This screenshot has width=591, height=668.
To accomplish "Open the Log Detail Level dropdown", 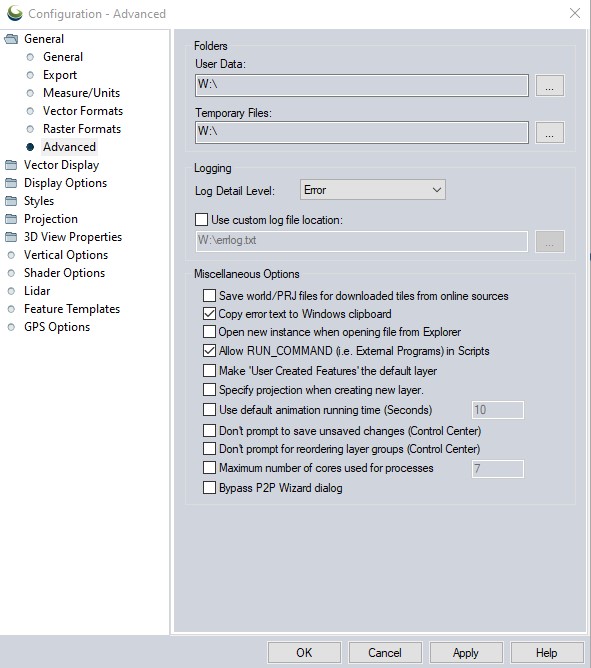I will [373, 190].
